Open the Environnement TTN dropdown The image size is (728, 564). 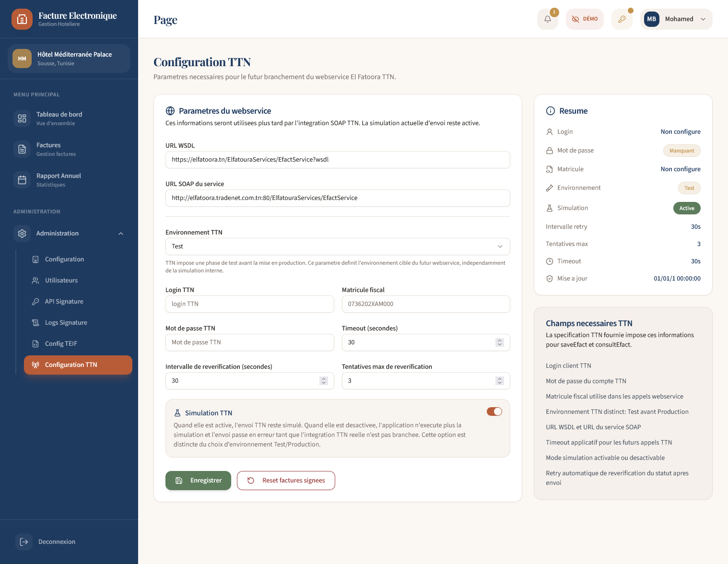[x=337, y=246]
